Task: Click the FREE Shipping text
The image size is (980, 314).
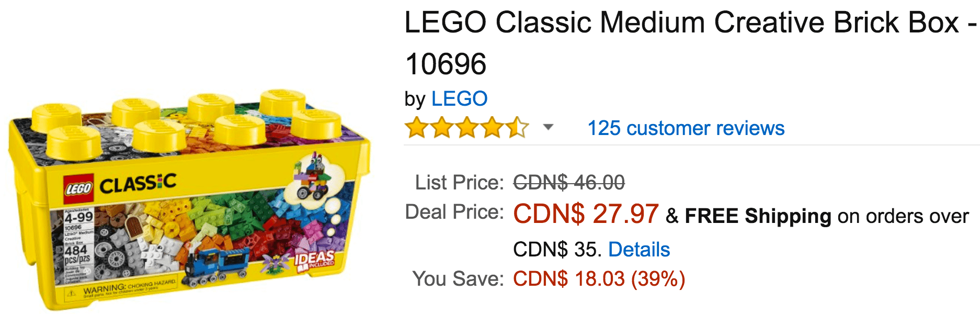Action: pos(758,216)
